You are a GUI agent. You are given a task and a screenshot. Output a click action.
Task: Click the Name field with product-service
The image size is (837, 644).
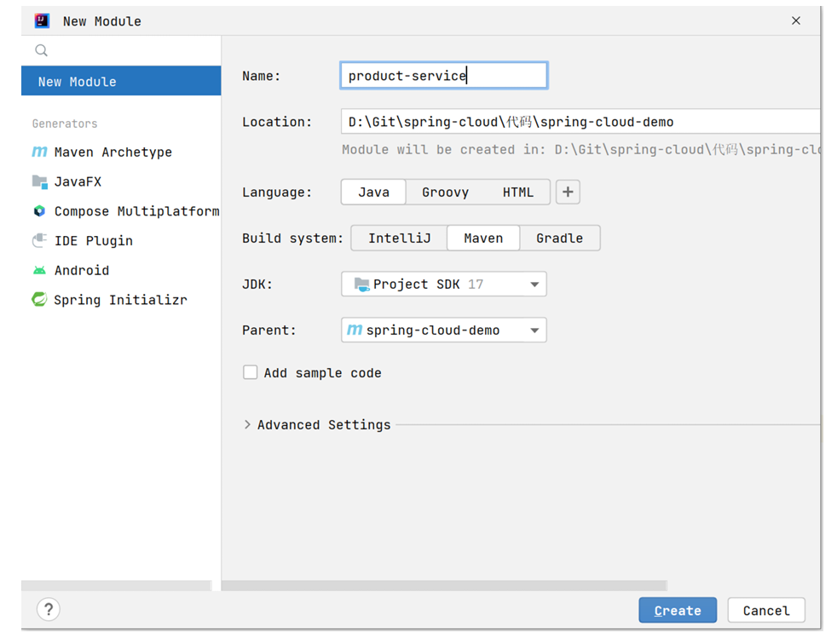tap(444, 75)
